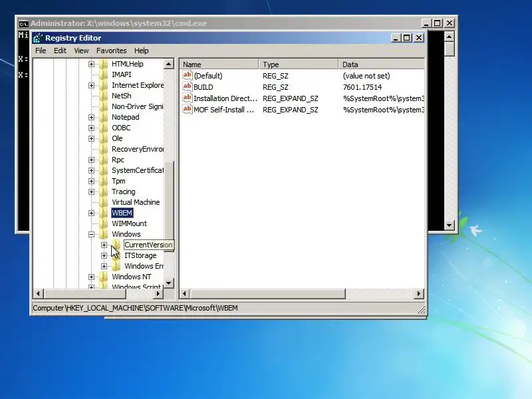Image resolution: width=532 pixels, height=399 pixels.
Task: Click cmd window scroll down arrow
Action: point(450,225)
